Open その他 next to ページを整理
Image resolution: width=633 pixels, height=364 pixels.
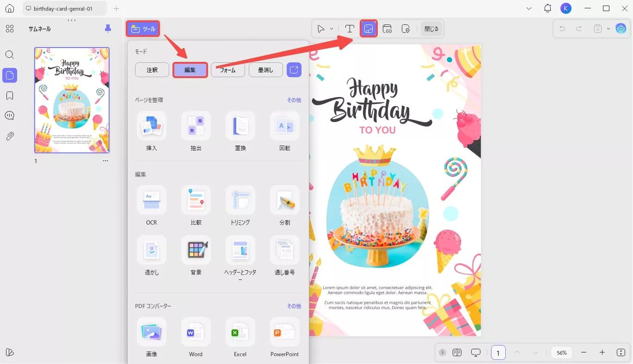pos(294,99)
